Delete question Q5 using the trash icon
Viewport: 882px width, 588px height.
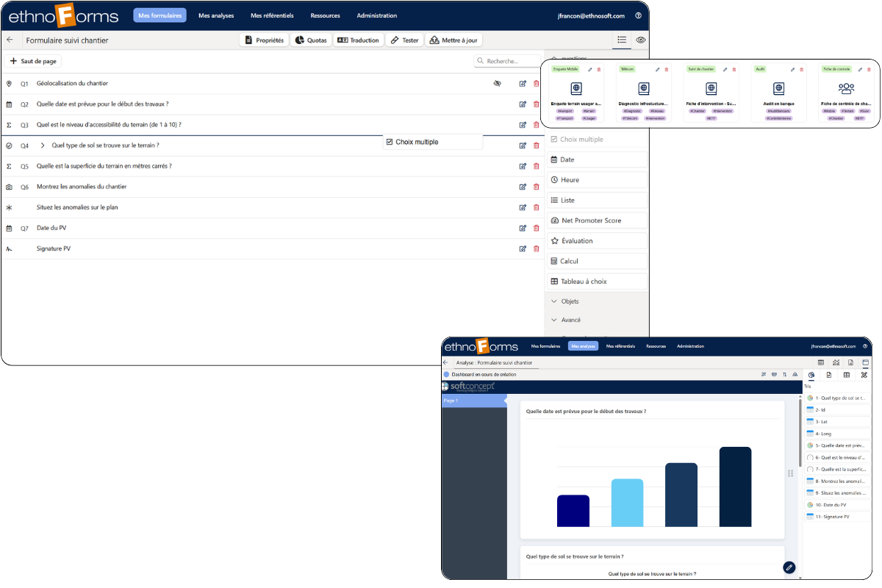536,166
